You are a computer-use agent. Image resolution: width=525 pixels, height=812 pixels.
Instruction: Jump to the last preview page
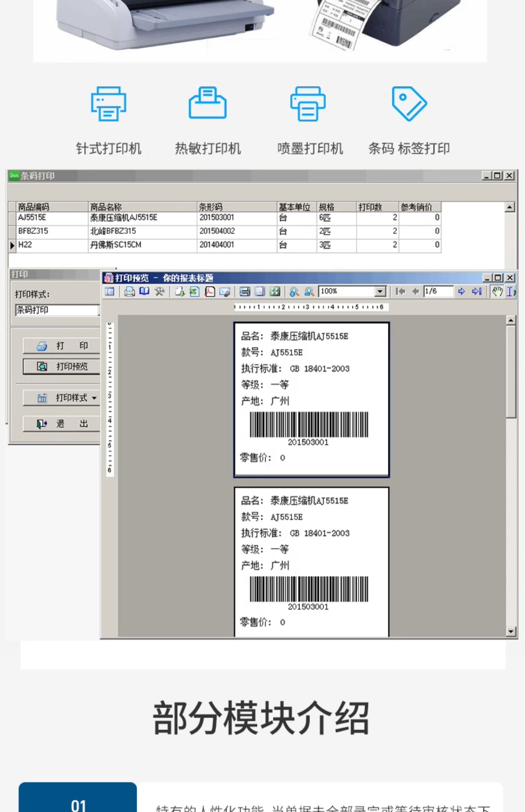coord(477,291)
